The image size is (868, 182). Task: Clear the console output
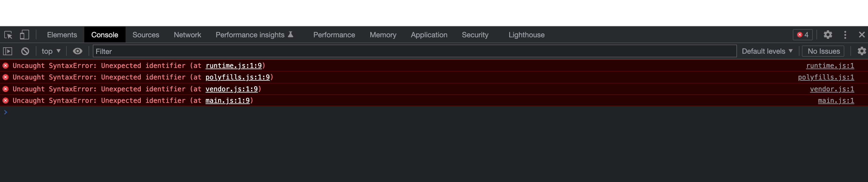(25, 51)
